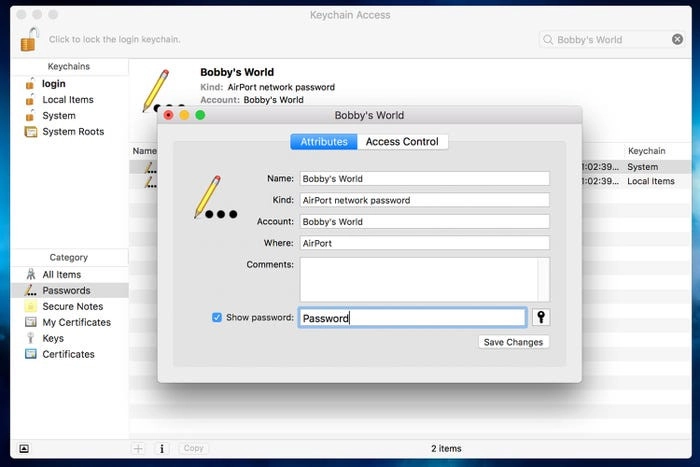Choose the Secure Notes category
The image size is (700, 467).
coord(72,307)
